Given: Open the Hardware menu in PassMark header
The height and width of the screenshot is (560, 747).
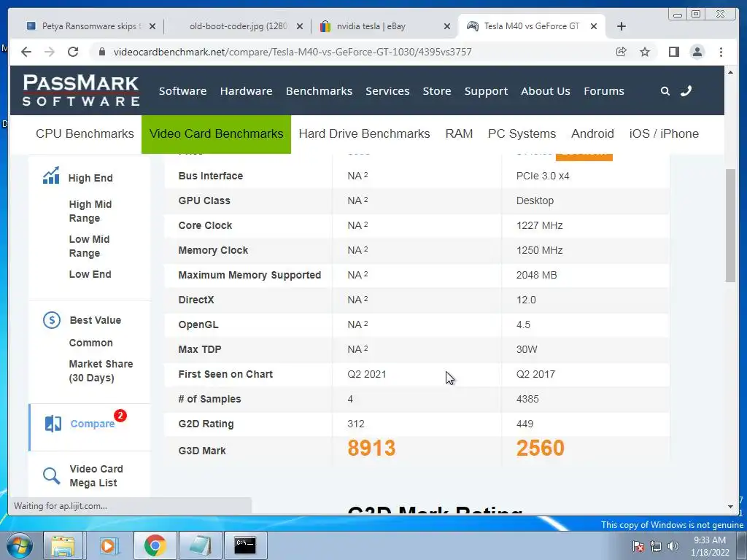Looking at the screenshot, I should pyautogui.click(x=246, y=91).
